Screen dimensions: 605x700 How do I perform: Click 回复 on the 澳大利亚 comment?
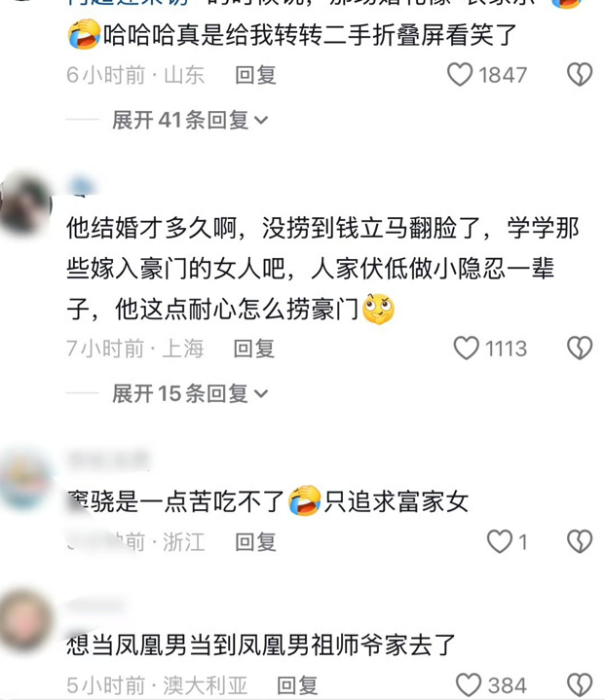(297, 685)
